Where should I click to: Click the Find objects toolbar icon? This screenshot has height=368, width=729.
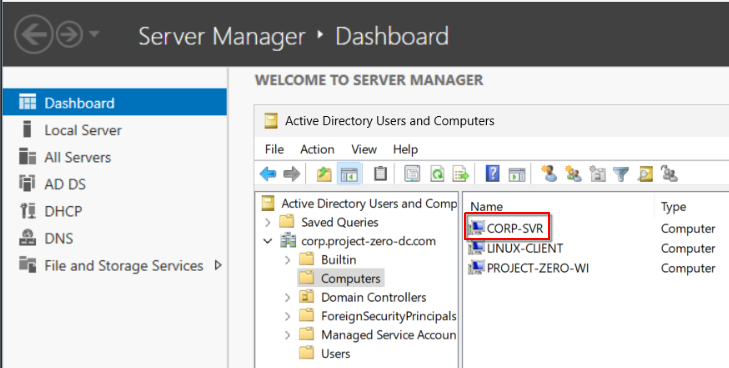[x=645, y=174]
